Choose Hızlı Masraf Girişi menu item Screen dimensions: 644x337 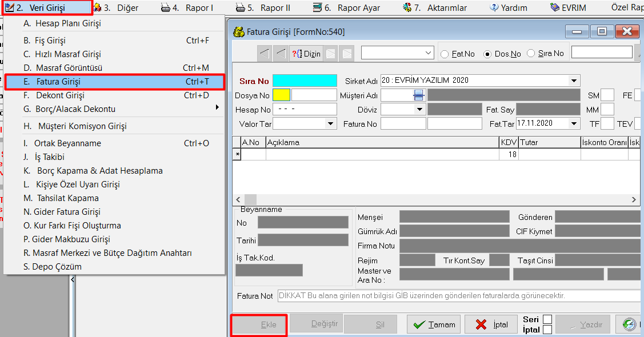tap(115, 54)
